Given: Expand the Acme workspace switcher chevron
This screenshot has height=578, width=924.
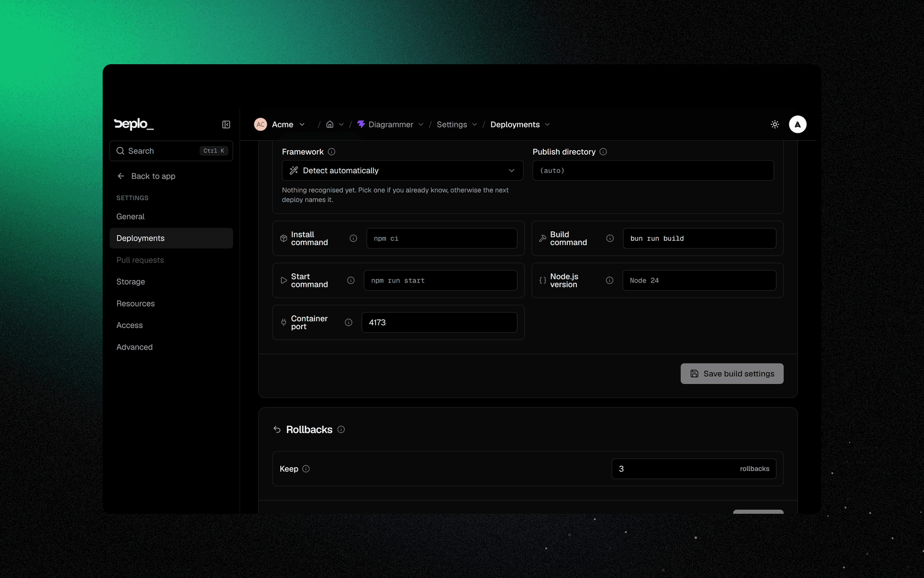Looking at the screenshot, I should pos(302,124).
